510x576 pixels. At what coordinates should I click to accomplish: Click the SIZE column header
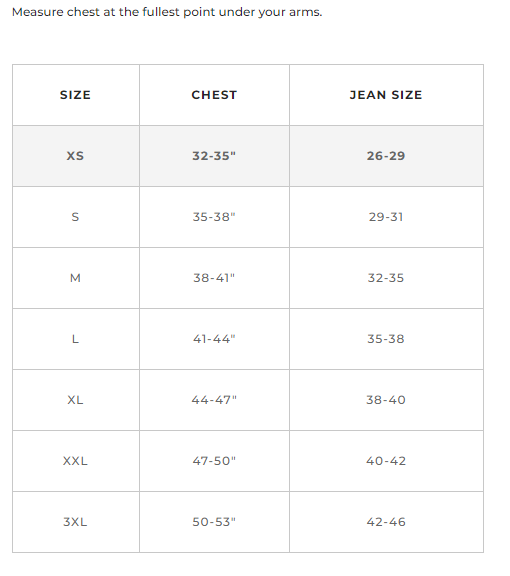coord(75,95)
